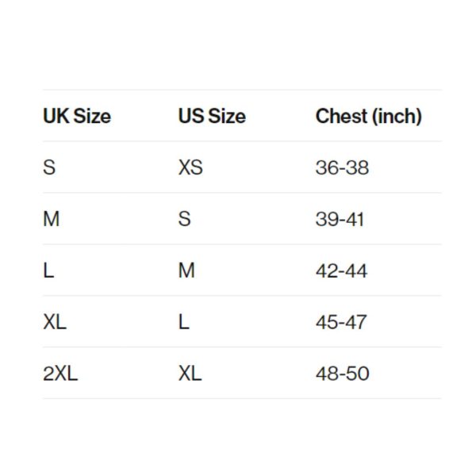Select US size XL in last row
This screenshot has width=476, height=476.
click(190, 374)
